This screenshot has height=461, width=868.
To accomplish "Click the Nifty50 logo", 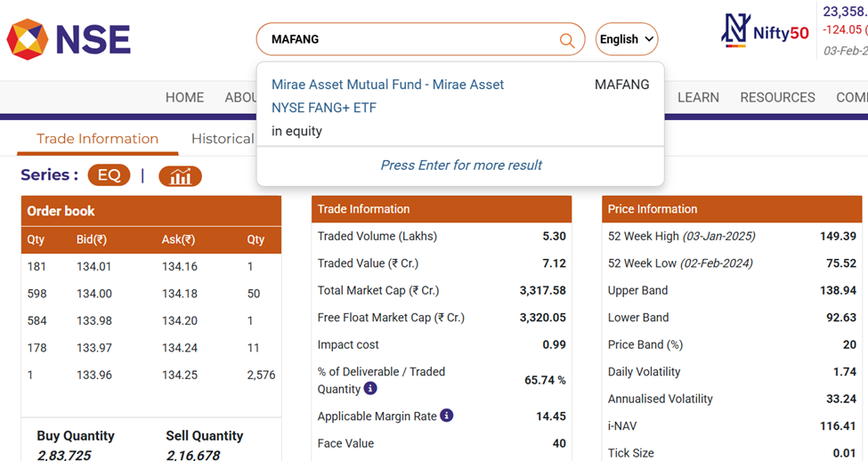I will point(765,30).
